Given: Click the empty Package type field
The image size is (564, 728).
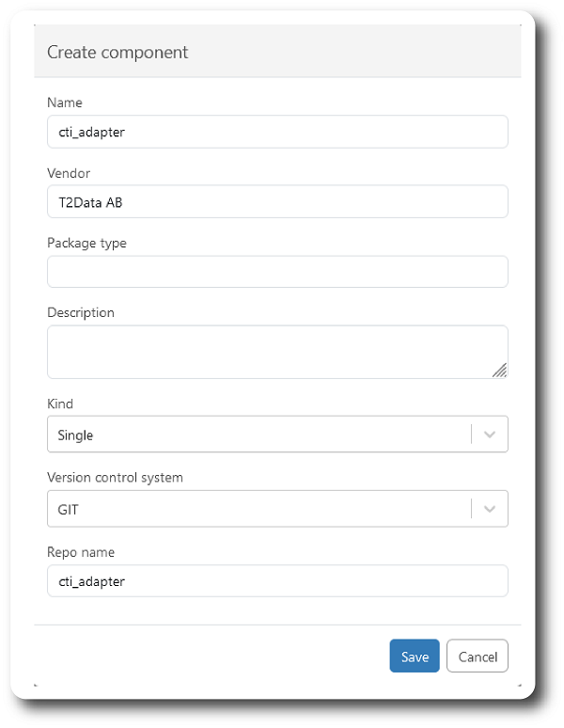Looking at the screenshot, I should pyautogui.click(x=277, y=272).
